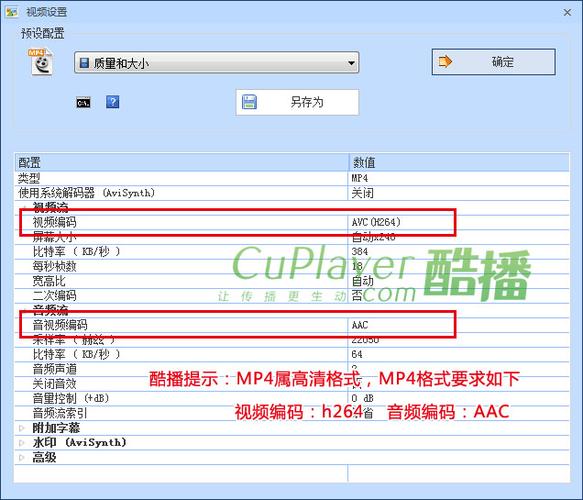Expand the 高级 section
Screen dimensions: 583x500
(x=22, y=457)
